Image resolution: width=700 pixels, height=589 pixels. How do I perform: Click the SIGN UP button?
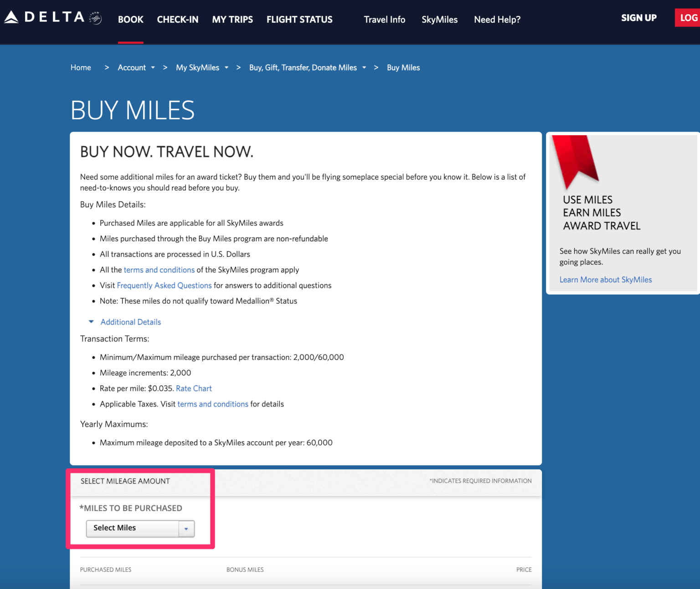click(x=638, y=17)
